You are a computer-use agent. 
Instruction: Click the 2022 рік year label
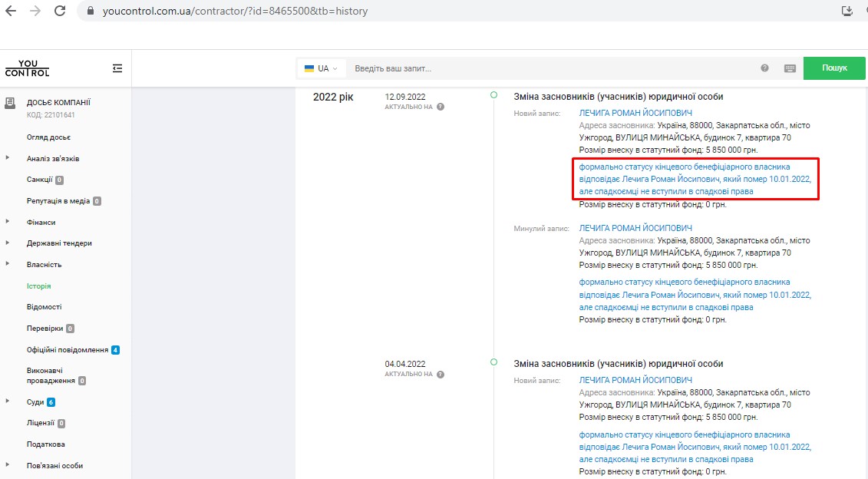click(x=333, y=97)
